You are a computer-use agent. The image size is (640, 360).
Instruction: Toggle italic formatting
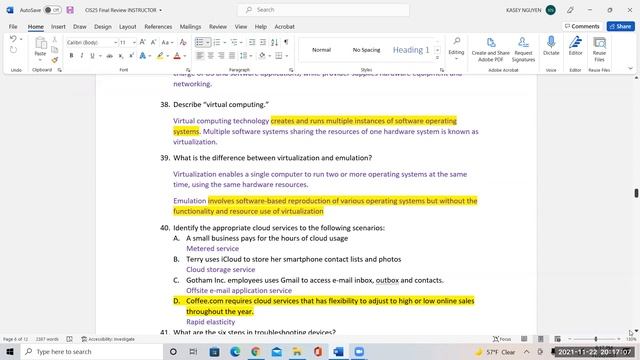click(82, 56)
